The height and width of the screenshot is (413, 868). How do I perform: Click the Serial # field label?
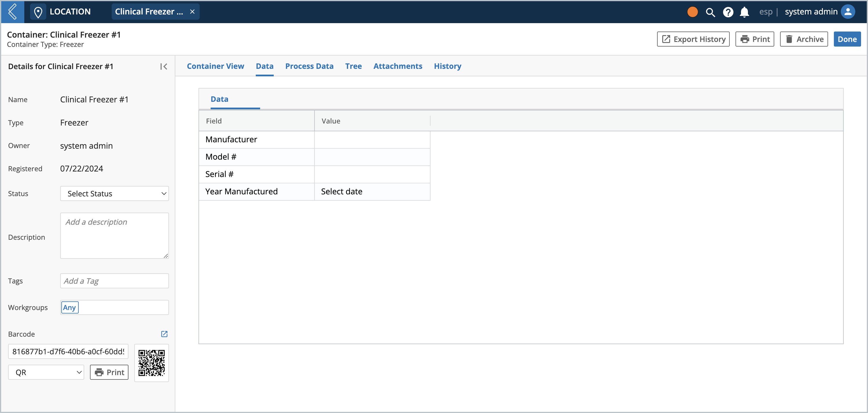point(219,174)
